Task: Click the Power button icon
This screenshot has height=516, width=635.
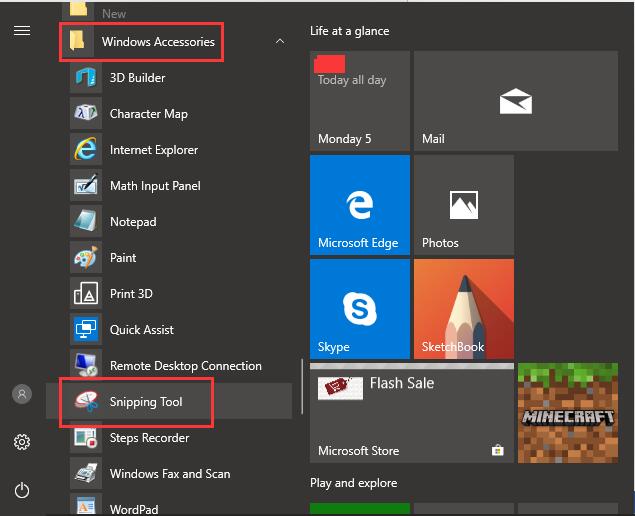Action: click(x=22, y=490)
